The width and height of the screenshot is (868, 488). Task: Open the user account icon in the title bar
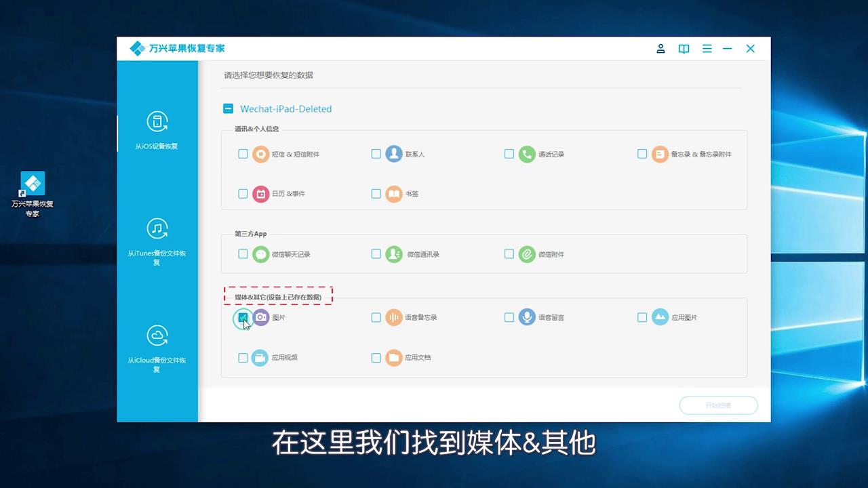click(x=660, y=48)
